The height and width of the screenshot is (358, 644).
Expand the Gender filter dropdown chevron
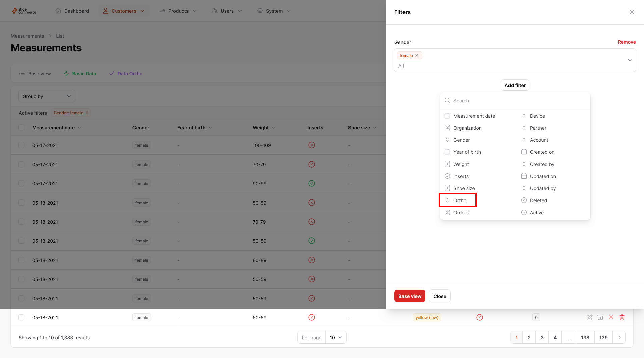pos(630,60)
